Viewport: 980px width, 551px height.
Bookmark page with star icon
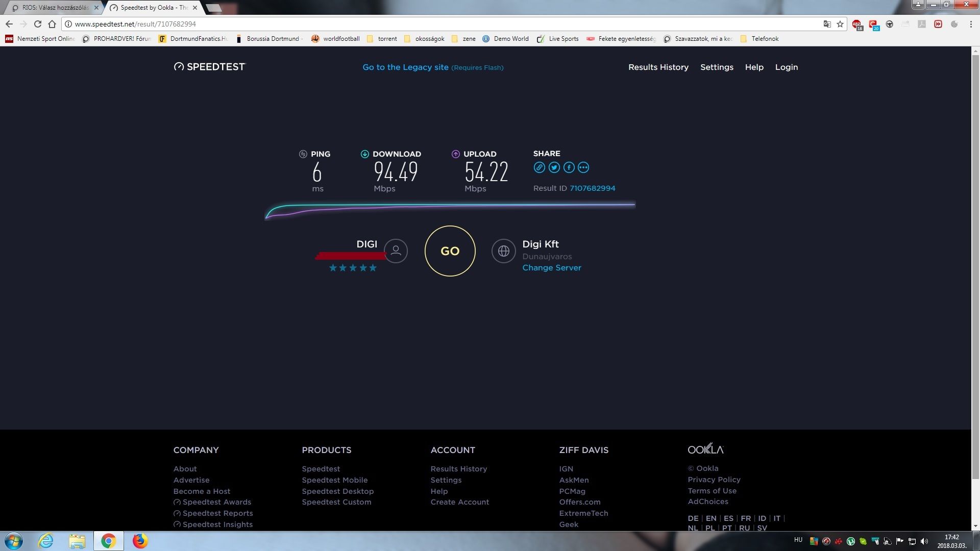[x=840, y=24]
